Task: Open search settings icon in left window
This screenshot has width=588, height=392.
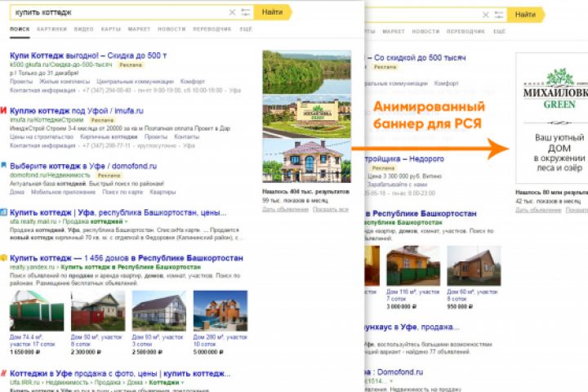Action: [245, 12]
